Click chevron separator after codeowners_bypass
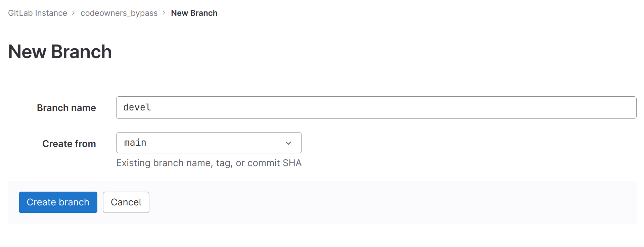The width and height of the screenshot is (644, 247). click(164, 13)
